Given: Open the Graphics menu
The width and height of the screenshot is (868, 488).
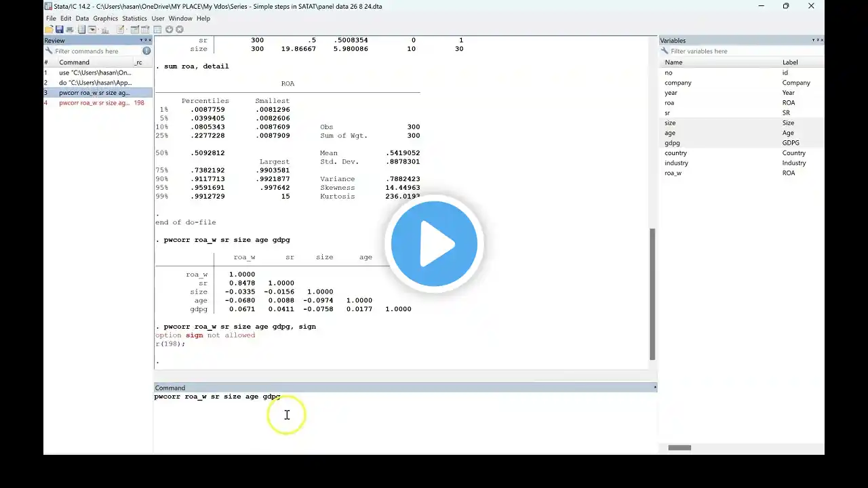Looking at the screenshot, I should coord(105,18).
